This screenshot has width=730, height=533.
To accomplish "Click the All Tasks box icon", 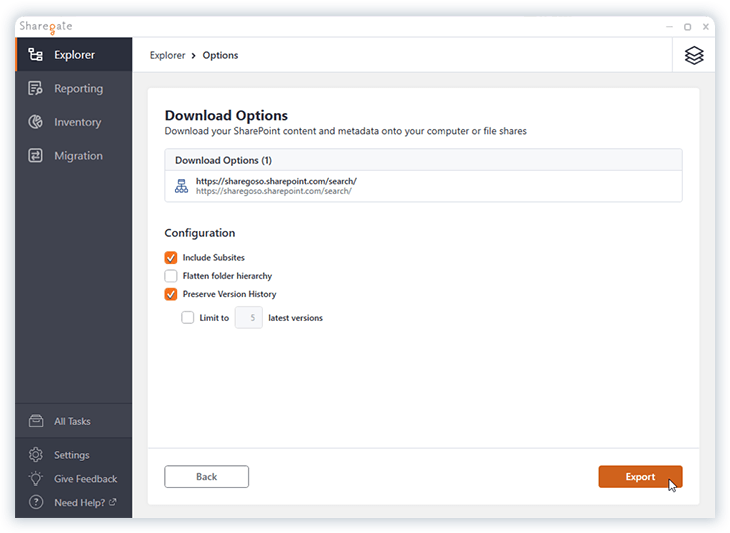I will (x=36, y=421).
